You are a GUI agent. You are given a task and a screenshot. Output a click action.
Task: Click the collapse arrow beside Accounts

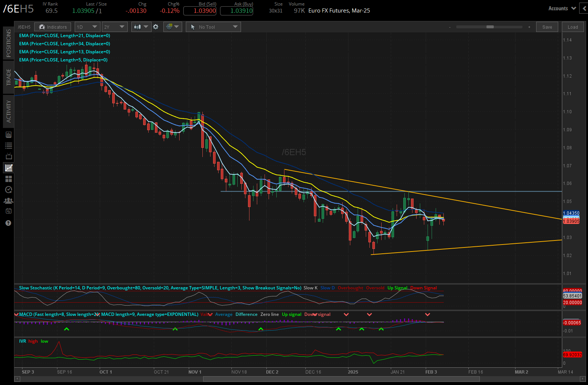584,8
